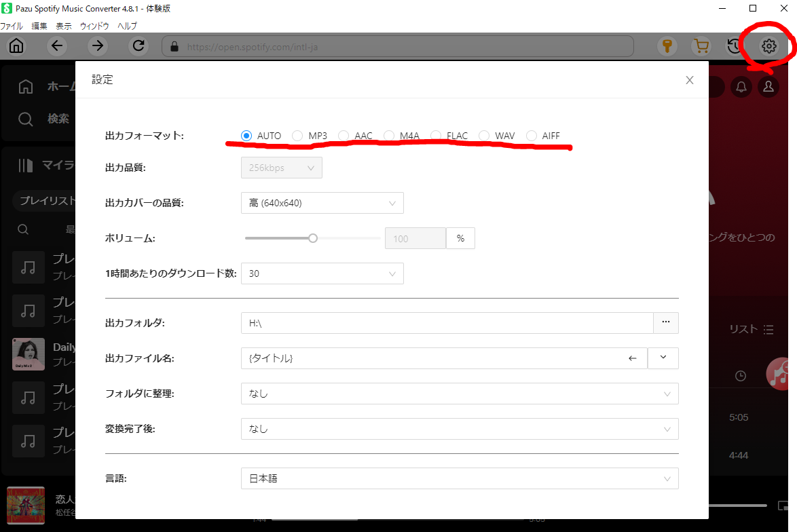Open registration via the key icon

click(667, 46)
